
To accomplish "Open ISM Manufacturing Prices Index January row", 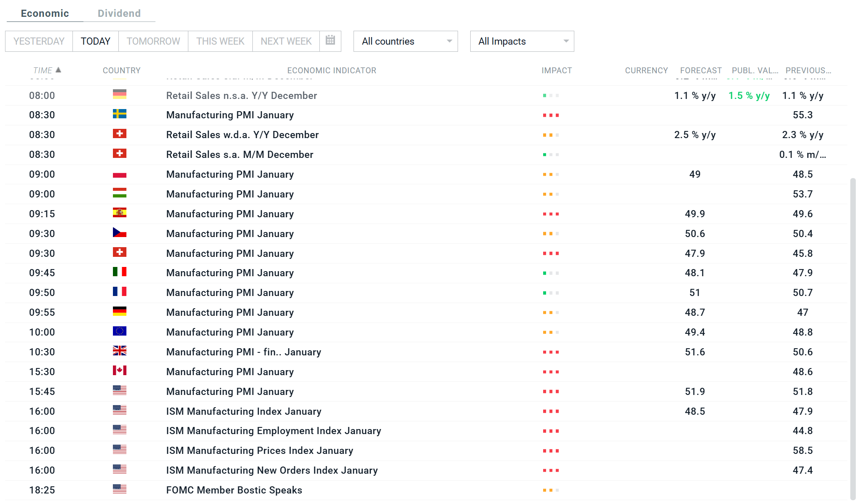I will coord(260,451).
